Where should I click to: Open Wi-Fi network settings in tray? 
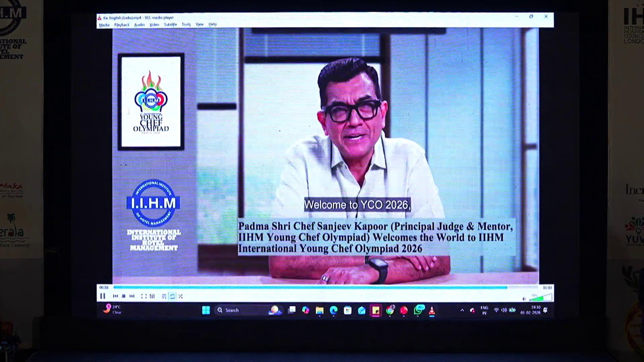coord(497,310)
